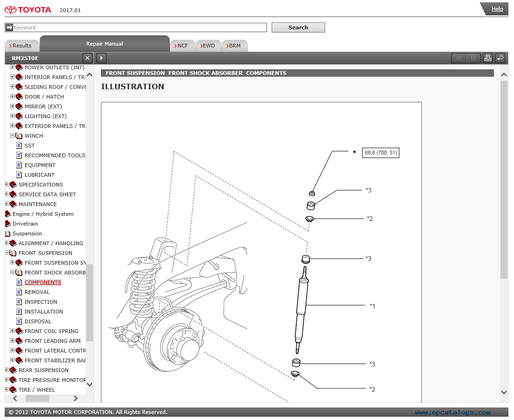This screenshot has width=514, height=420.
Task: Open the BRM tab
Action: tap(235, 46)
